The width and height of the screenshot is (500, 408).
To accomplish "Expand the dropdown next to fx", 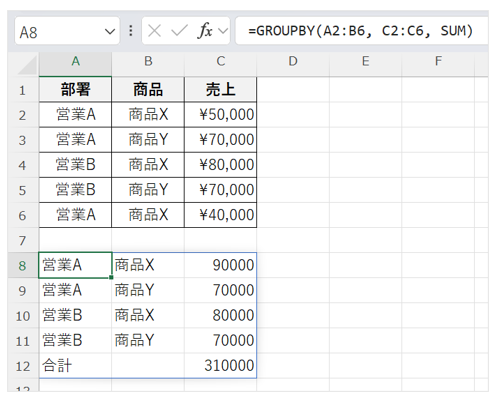I will click(x=223, y=31).
